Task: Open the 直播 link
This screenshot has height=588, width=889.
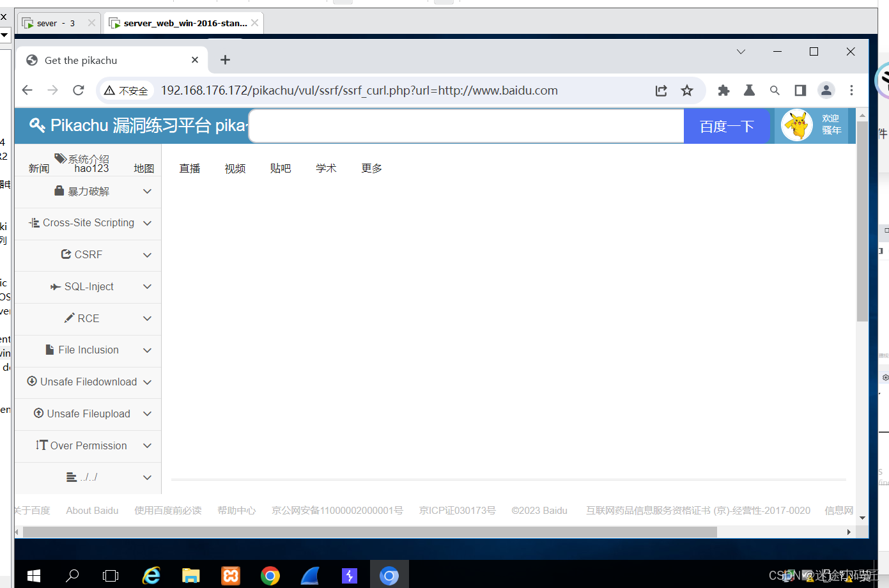Action: pyautogui.click(x=190, y=168)
